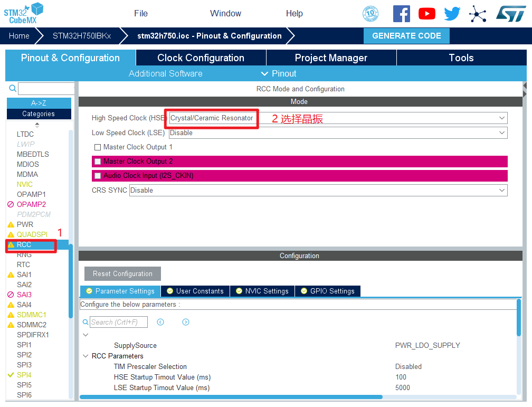
Task: Enable Master Clock Output 1 checkbox
Action: [x=97, y=147]
